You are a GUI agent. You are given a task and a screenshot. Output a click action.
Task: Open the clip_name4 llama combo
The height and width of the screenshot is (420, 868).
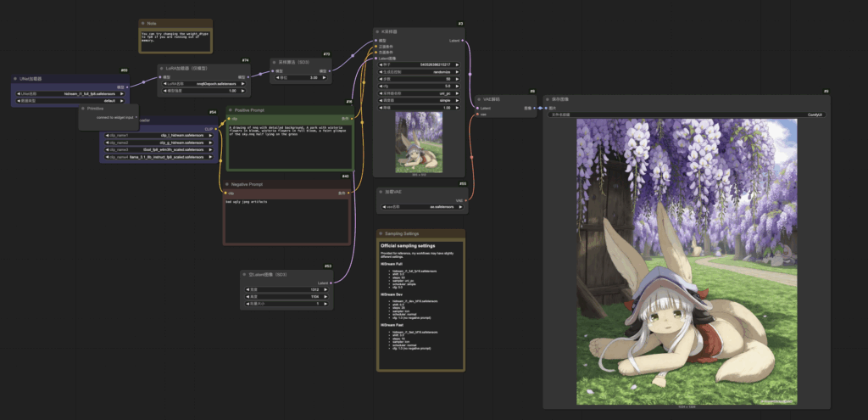click(x=159, y=157)
